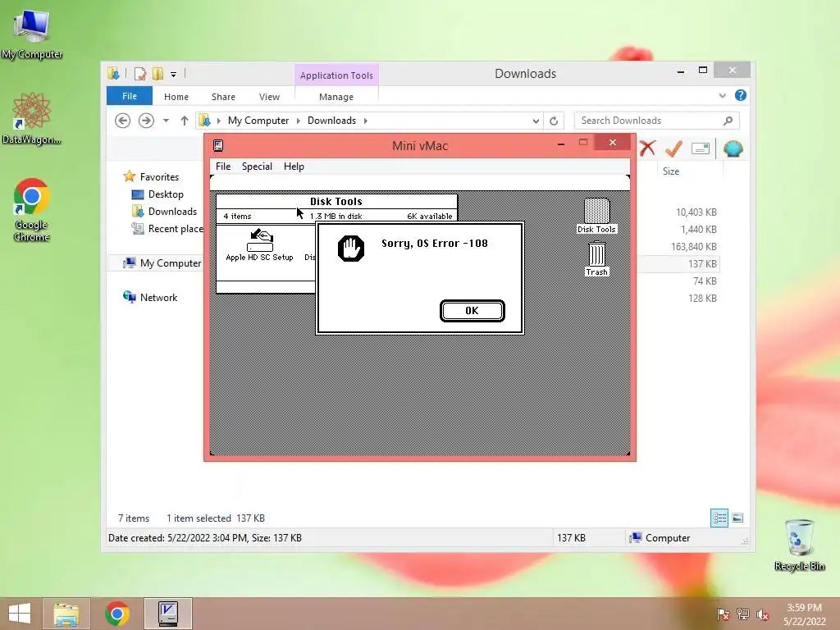Go back in Explorer navigation
This screenshot has height=630, width=840.
tap(123, 121)
